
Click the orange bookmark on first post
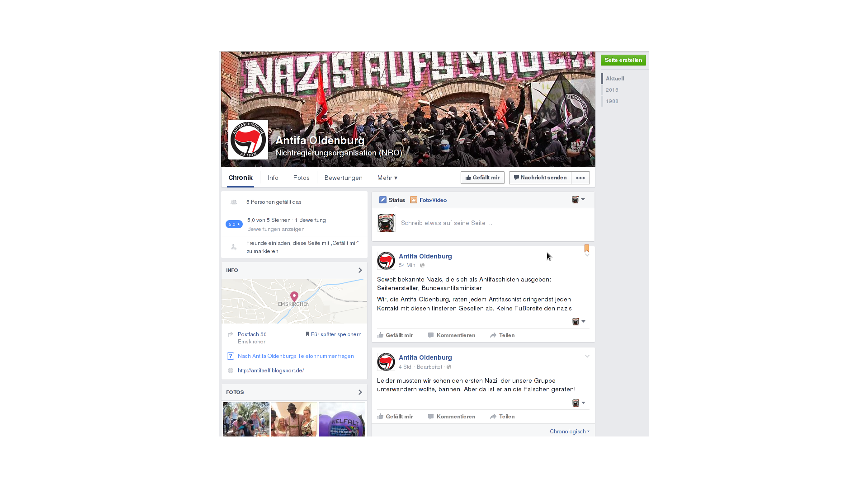coord(587,248)
